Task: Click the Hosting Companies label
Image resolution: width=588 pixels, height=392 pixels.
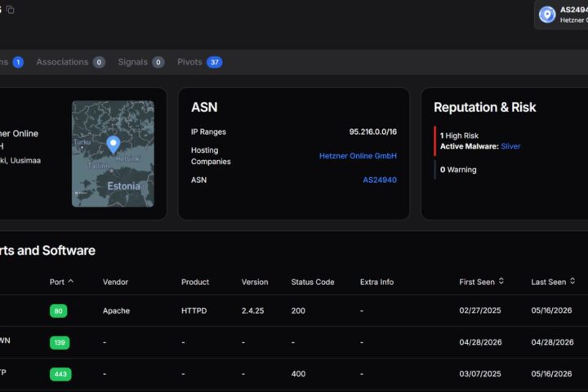Action: pyautogui.click(x=211, y=156)
